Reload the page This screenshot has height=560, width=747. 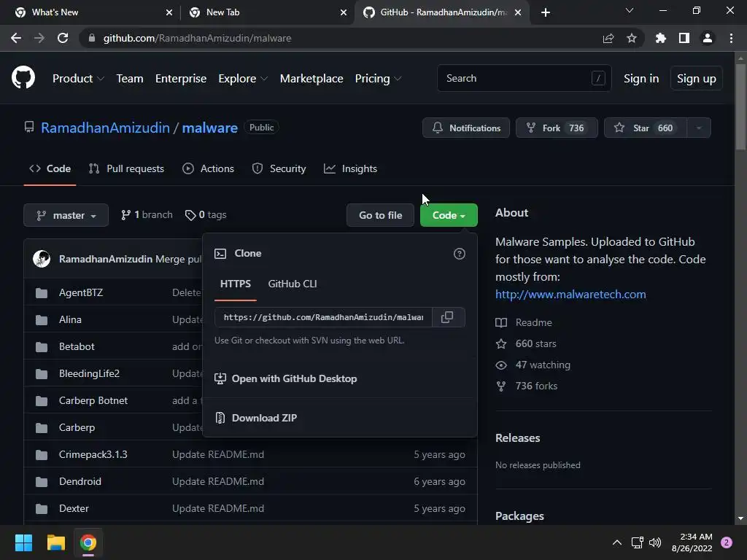tap(63, 38)
